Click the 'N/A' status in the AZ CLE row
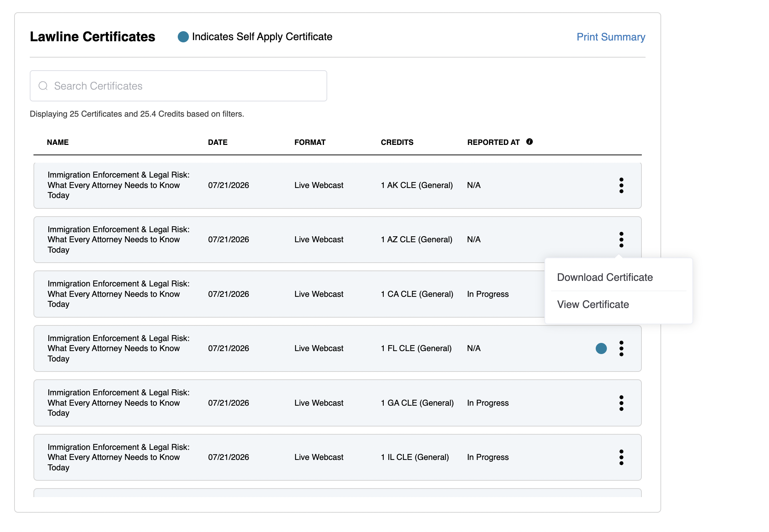The width and height of the screenshot is (769, 532). 474,240
